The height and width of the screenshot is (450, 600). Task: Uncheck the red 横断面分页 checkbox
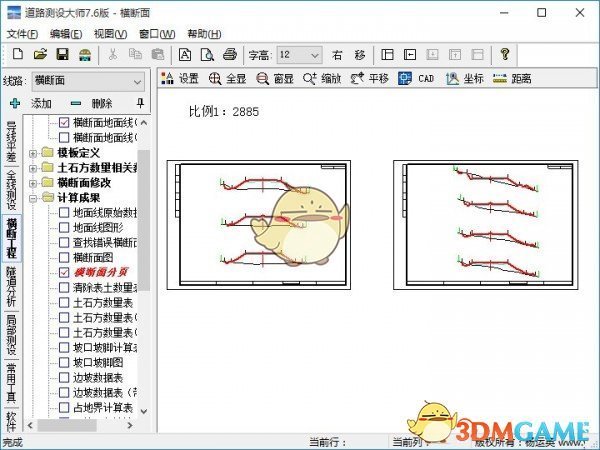pos(64,272)
